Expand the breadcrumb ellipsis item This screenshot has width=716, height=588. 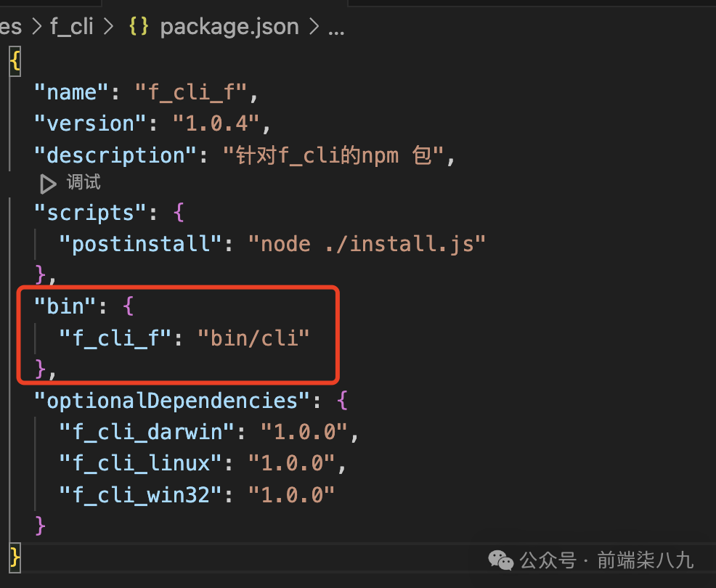pyautogui.click(x=336, y=28)
